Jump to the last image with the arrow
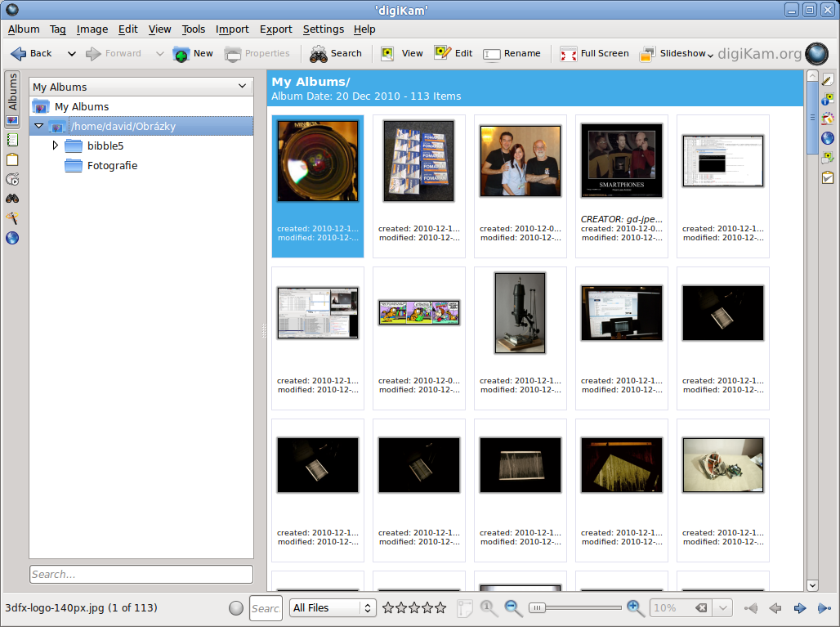 pyautogui.click(x=824, y=607)
